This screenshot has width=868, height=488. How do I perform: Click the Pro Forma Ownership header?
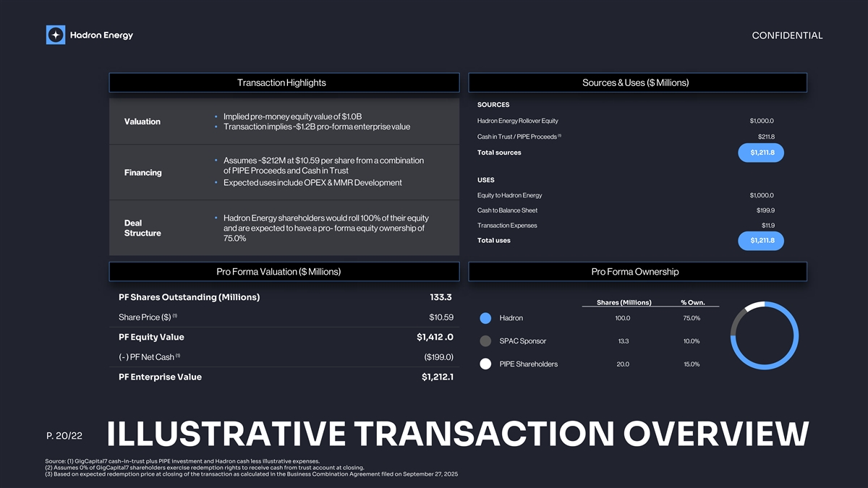tap(637, 272)
